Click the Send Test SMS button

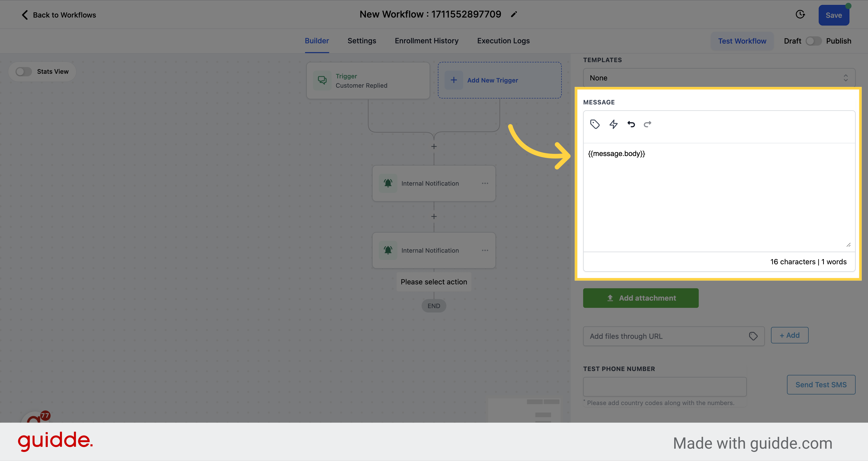click(820, 385)
